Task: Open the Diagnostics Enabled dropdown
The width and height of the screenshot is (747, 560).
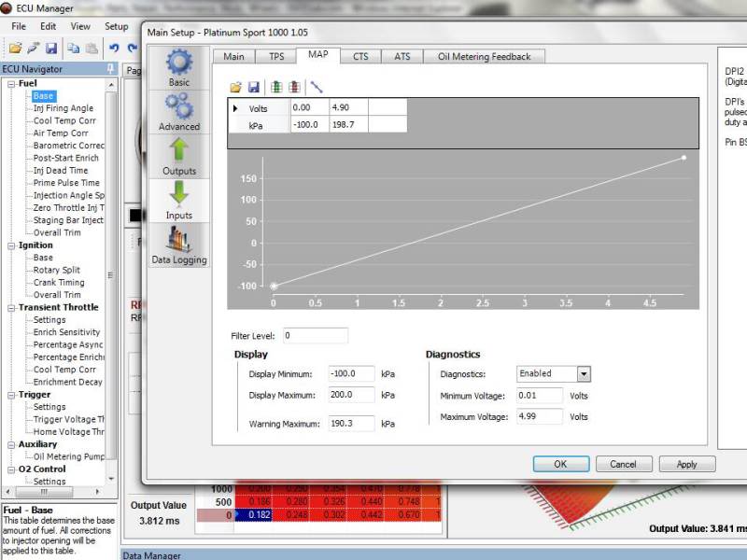Action: (584, 374)
